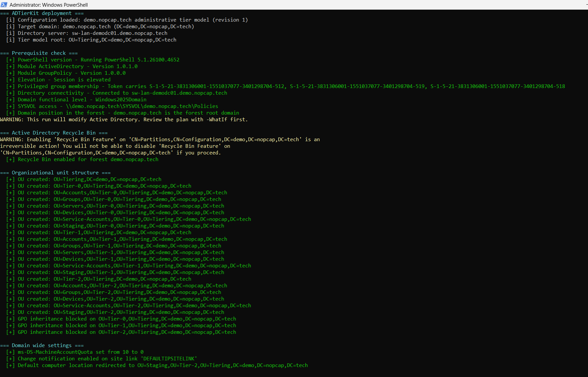The height and width of the screenshot is (377, 588).
Task: Click the 'irreversible action!' warning line
Action: tap(115, 146)
